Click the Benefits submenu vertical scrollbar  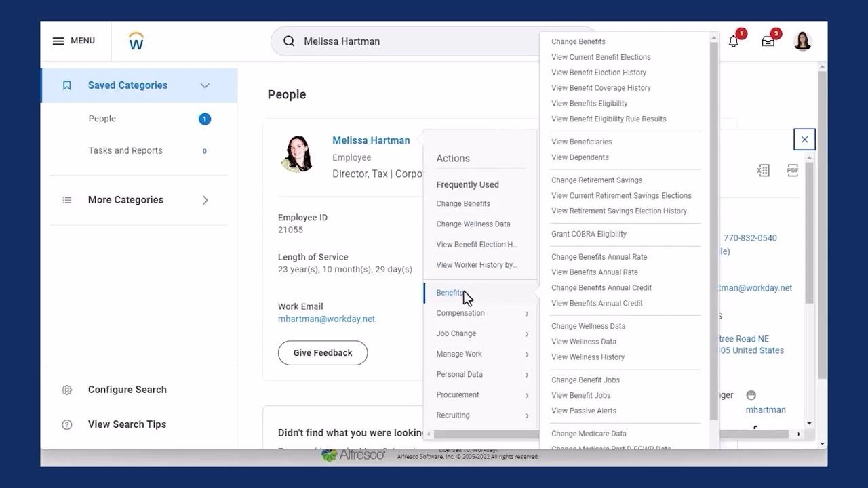pyautogui.click(x=713, y=230)
